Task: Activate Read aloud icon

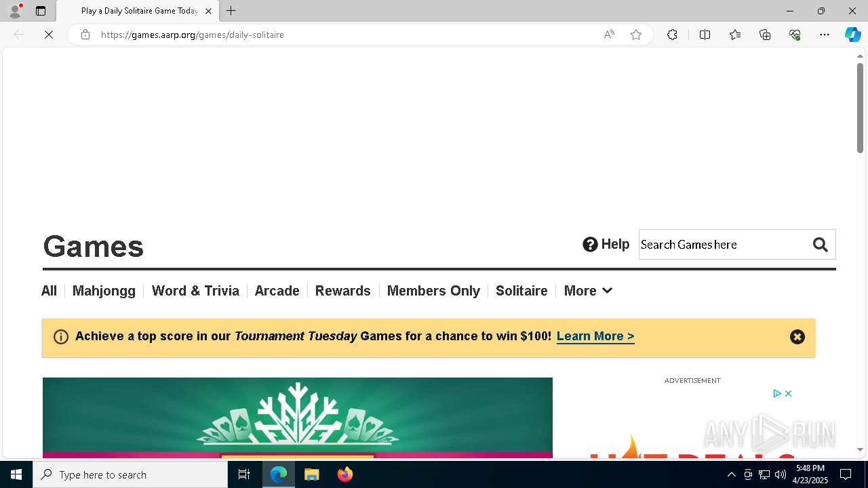Action: (609, 35)
